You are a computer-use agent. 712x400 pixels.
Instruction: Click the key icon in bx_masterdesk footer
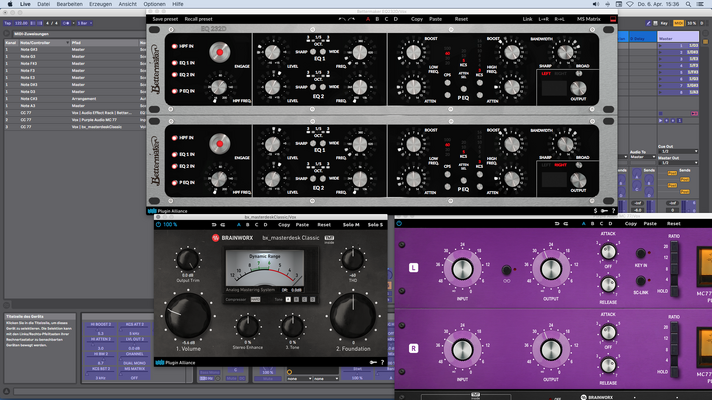[373, 362]
